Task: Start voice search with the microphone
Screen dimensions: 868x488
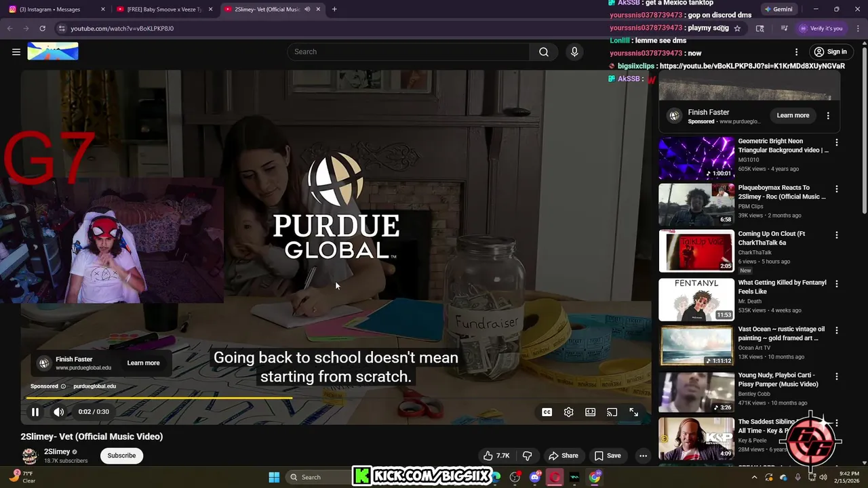Action: pos(574,52)
